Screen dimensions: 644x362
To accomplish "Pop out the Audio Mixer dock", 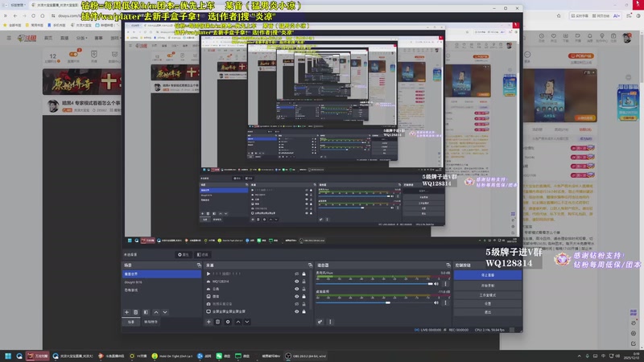I will coord(448,265).
